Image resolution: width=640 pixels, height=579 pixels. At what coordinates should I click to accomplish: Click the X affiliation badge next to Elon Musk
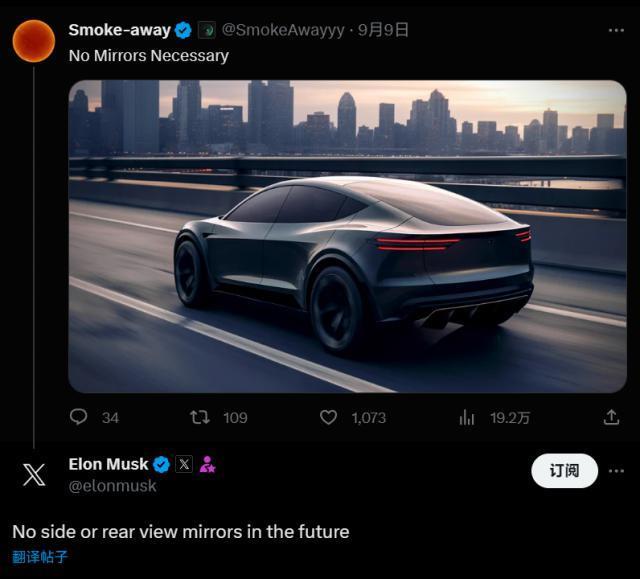(184, 464)
